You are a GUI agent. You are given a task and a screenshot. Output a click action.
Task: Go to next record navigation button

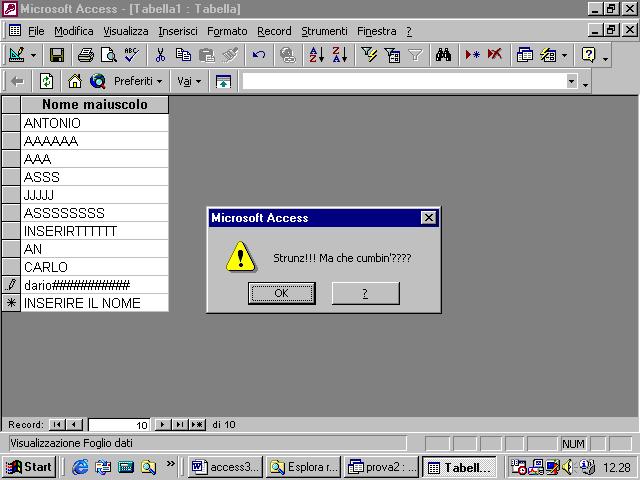163,424
